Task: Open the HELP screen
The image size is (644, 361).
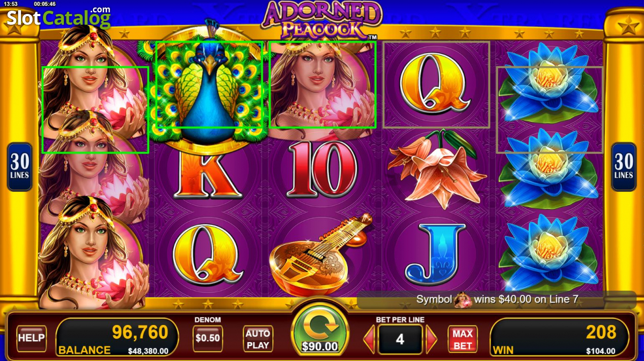Action: tap(31, 338)
